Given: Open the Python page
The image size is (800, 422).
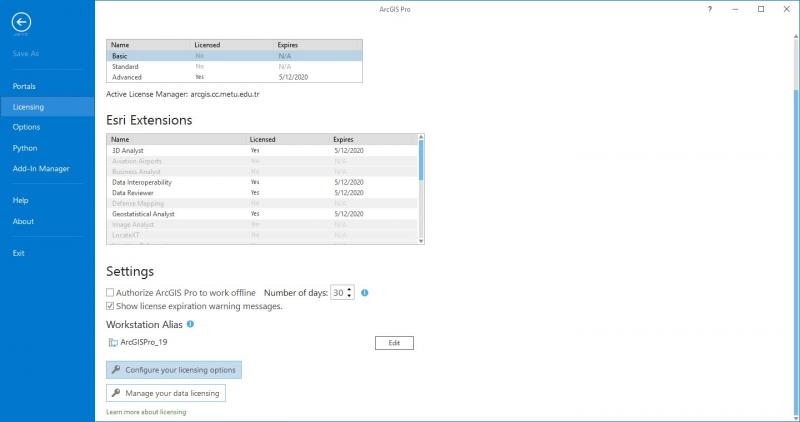Looking at the screenshot, I should pyautogui.click(x=24, y=148).
